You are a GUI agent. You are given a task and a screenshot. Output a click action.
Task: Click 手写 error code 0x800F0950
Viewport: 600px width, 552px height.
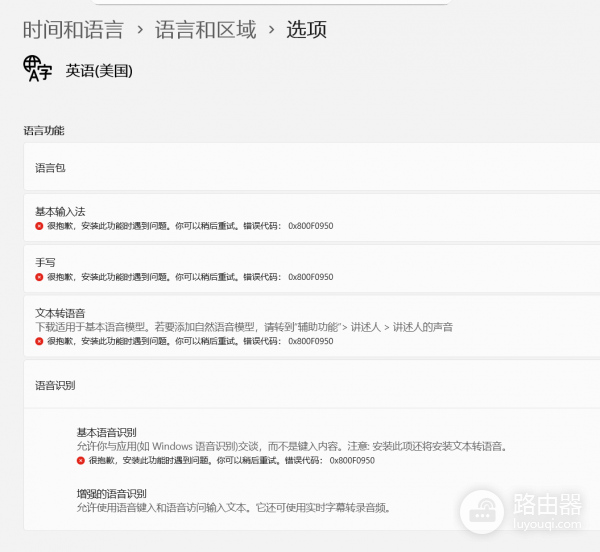coord(311,277)
